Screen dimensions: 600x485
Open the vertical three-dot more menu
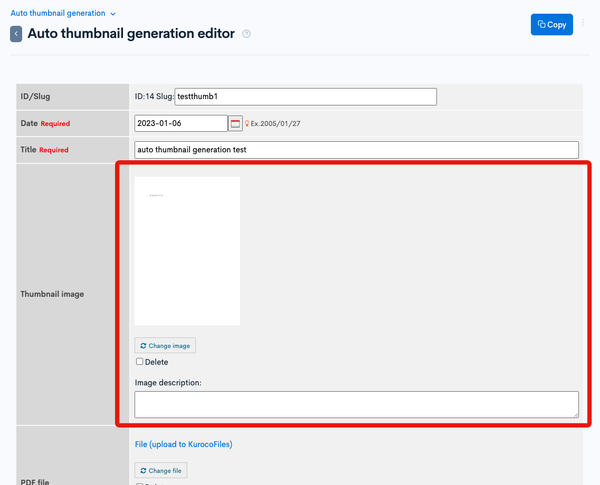pyautogui.click(x=583, y=23)
